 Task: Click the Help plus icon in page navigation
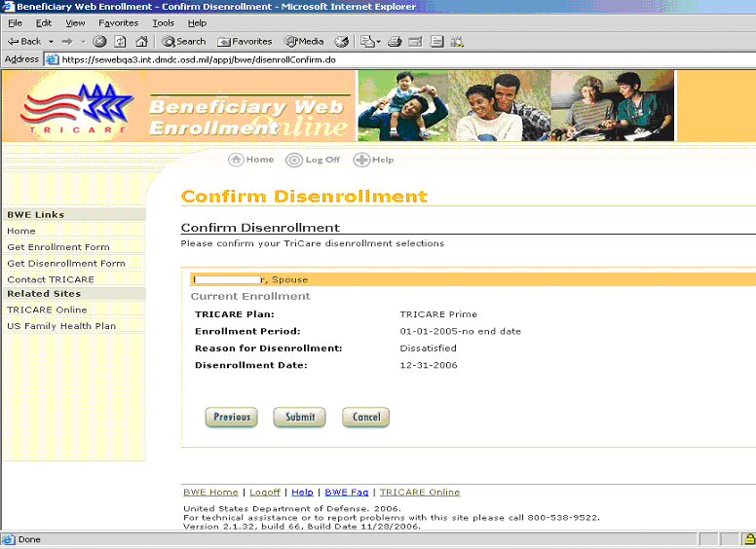tap(361, 160)
